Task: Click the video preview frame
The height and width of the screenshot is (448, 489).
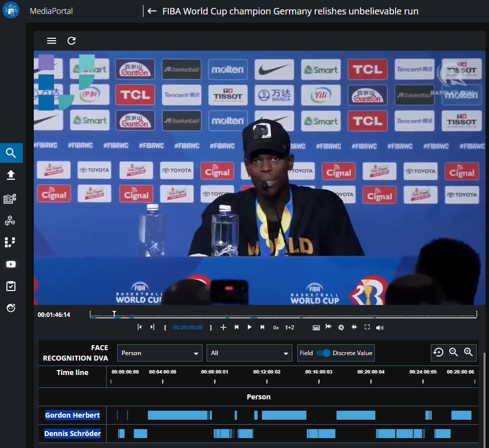Action: tap(260, 178)
